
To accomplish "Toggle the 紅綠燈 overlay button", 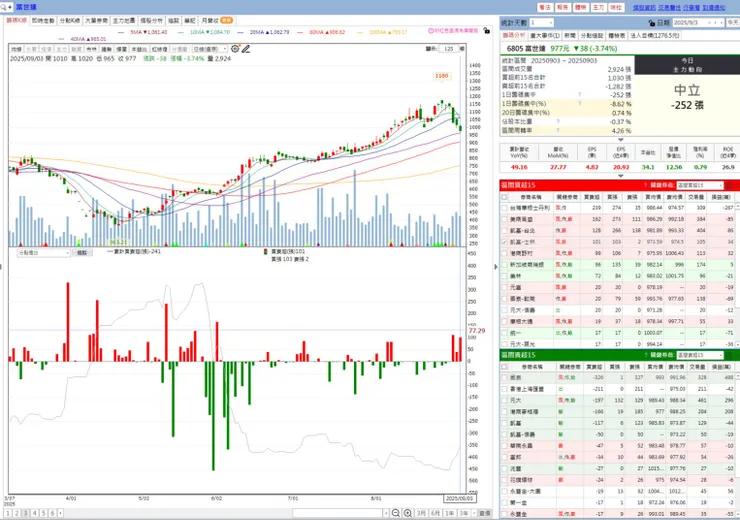I will (160, 49).
